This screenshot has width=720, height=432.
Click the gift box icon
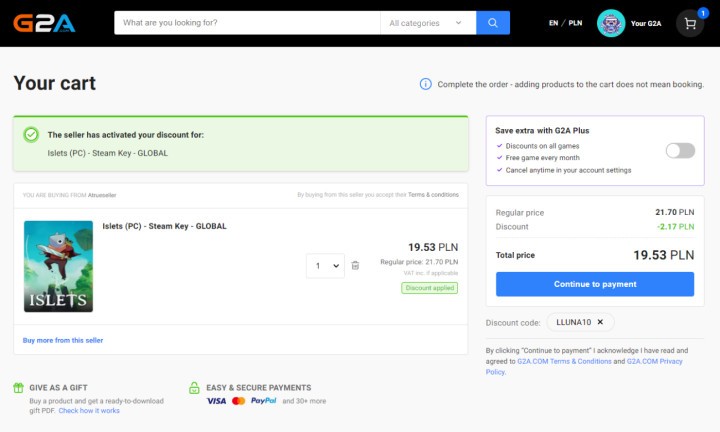(x=18, y=388)
